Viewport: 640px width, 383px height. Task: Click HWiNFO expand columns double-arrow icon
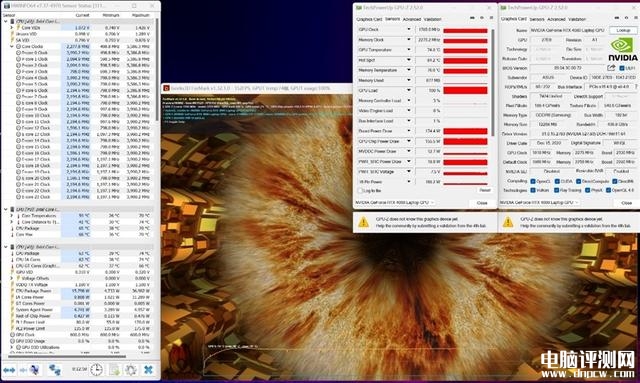(9, 370)
